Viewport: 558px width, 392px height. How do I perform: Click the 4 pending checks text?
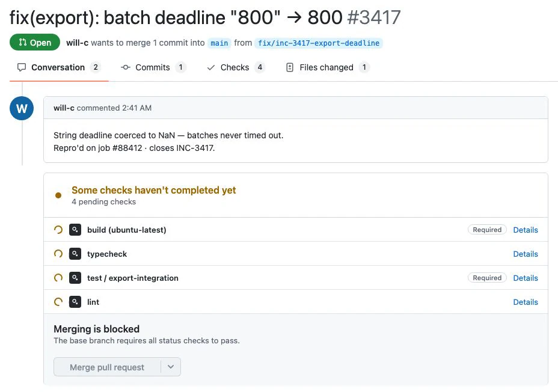pos(104,201)
